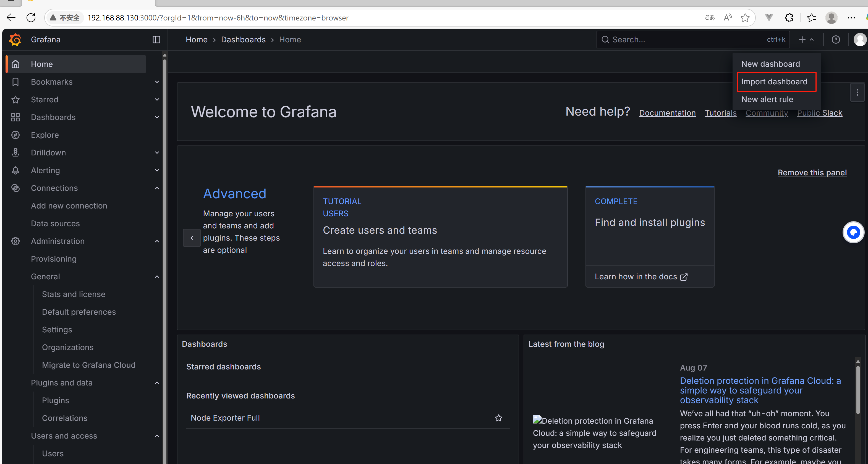Open Correlations in the sidebar

[65, 418]
